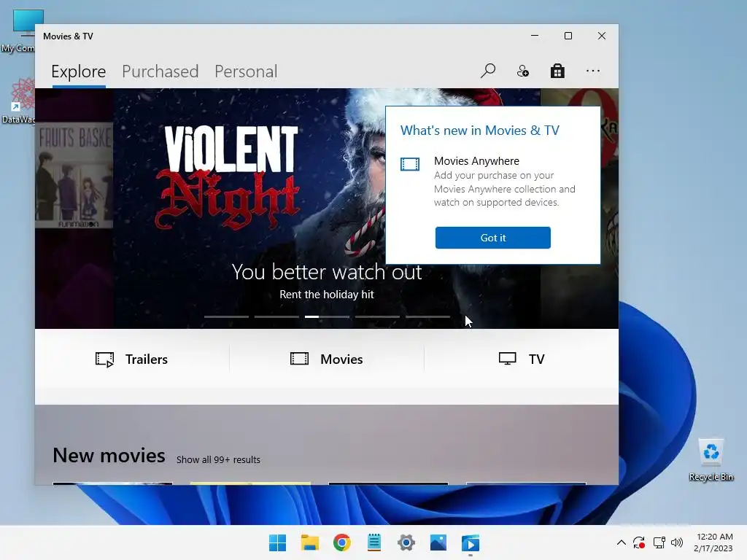Screen dimensions: 747x560
Task: Select fifth carousel page indicator
Action: tap(427, 316)
